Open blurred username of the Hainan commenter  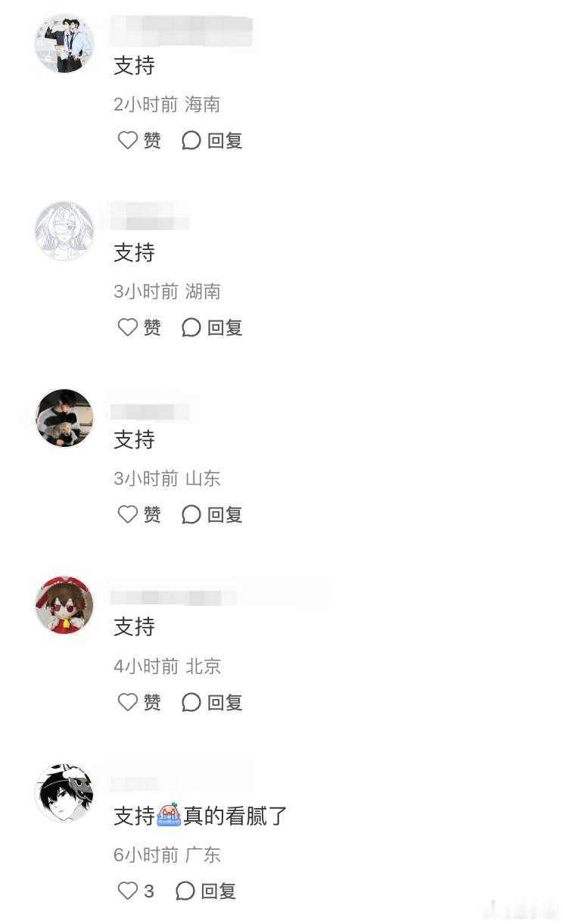tap(182, 31)
